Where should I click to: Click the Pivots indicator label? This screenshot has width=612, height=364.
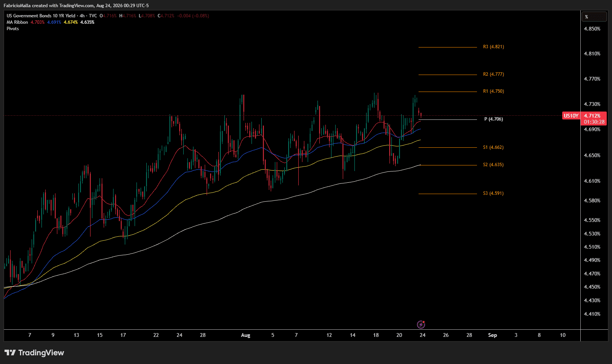(13, 29)
